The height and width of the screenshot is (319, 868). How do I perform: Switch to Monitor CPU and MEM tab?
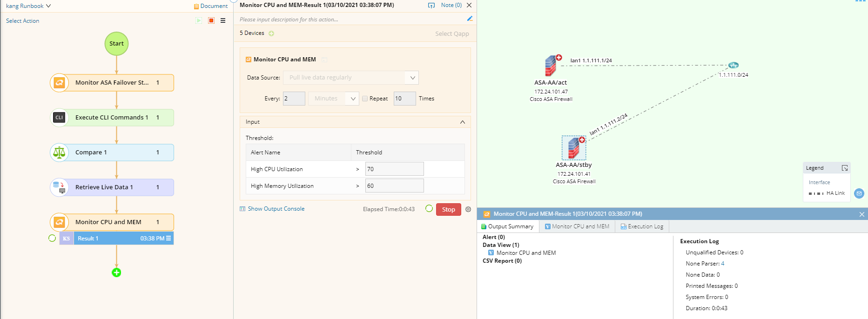point(577,226)
